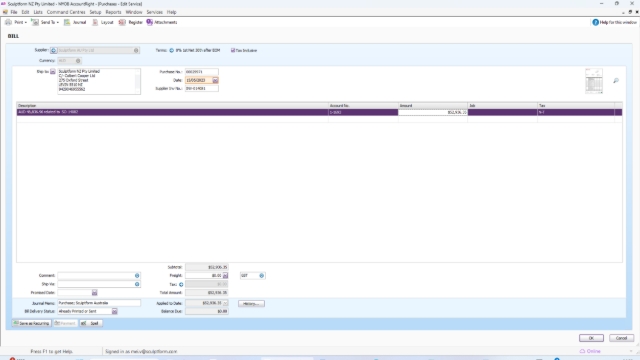Click the Spell button
Screen dimensions: 640x360
(x=91, y=323)
